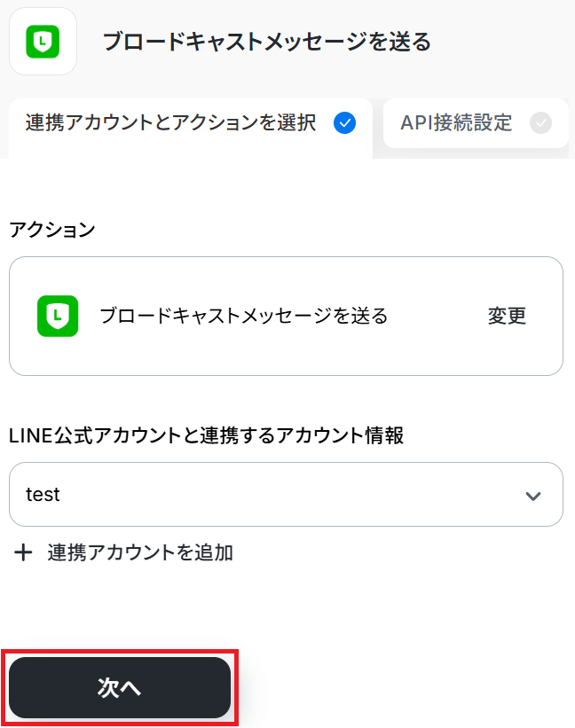Screen dimensions: 575x728
Task: Click the chevron arrow in the test dropdown
Action: [x=533, y=496]
